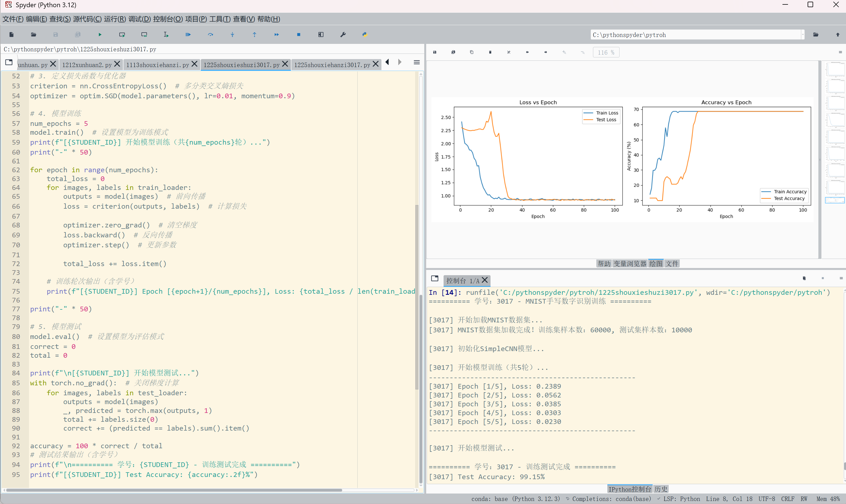Start debugging with the debug file icon
Screen dimensions: 846x504
pyautogui.click(x=188, y=35)
